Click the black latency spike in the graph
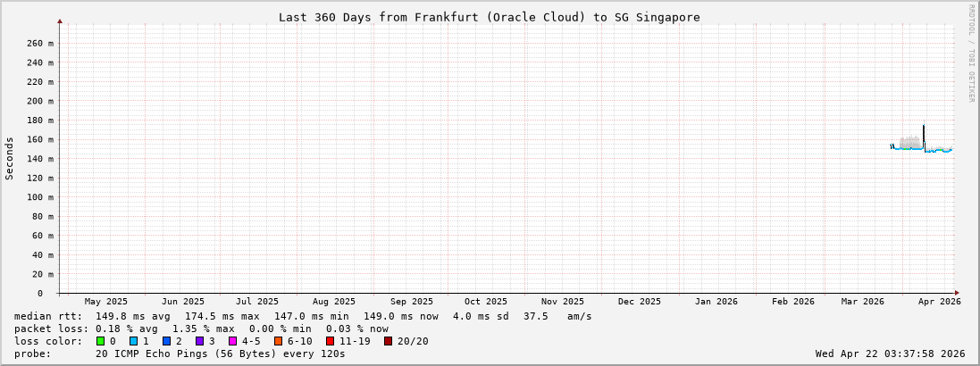Viewport: 980px width, 366px height. [924, 134]
